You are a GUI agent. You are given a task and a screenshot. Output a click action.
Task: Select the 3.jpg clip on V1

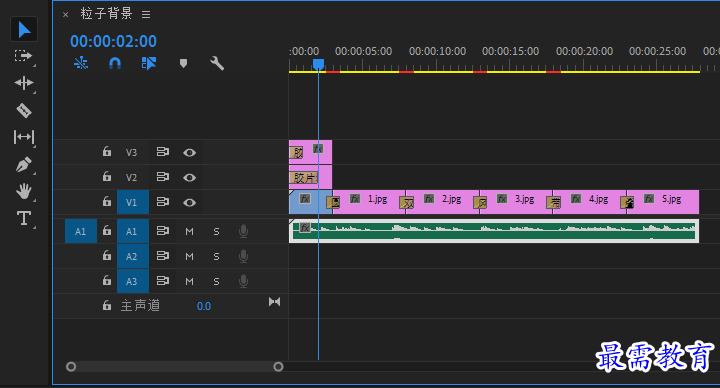(516, 202)
